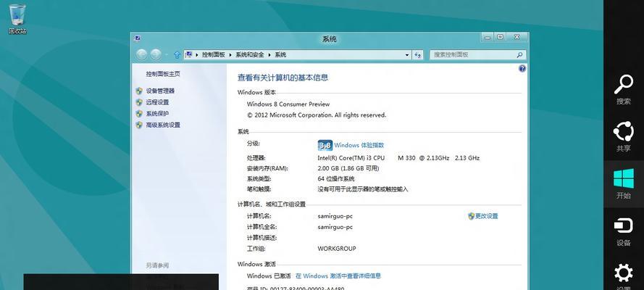The image size is (644, 290).
Task: Open 远程设置 in the sidebar
Action: pyautogui.click(x=157, y=102)
